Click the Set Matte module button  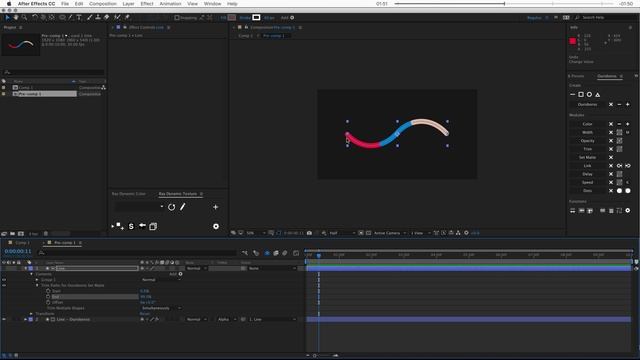(x=587, y=158)
